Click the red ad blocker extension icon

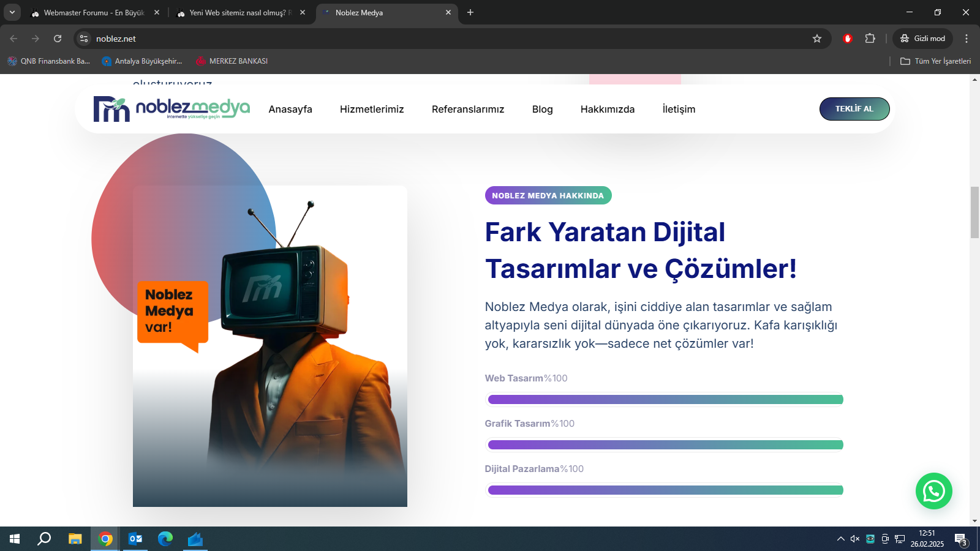848,39
